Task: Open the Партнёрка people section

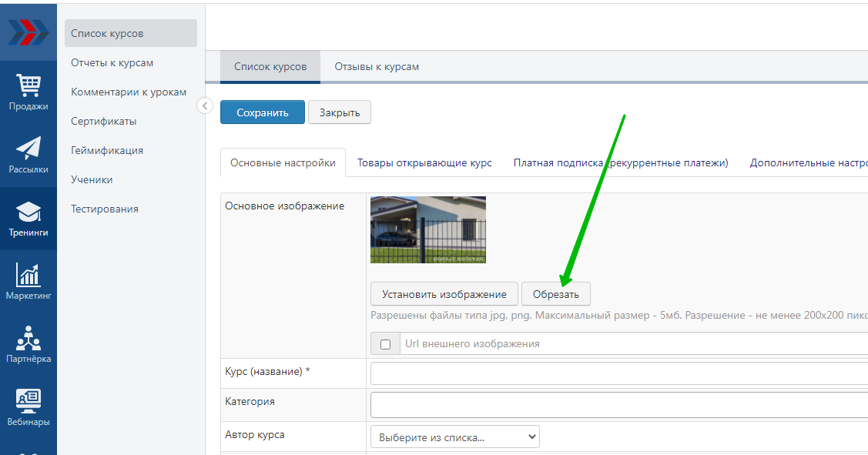Action: [28, 345]
